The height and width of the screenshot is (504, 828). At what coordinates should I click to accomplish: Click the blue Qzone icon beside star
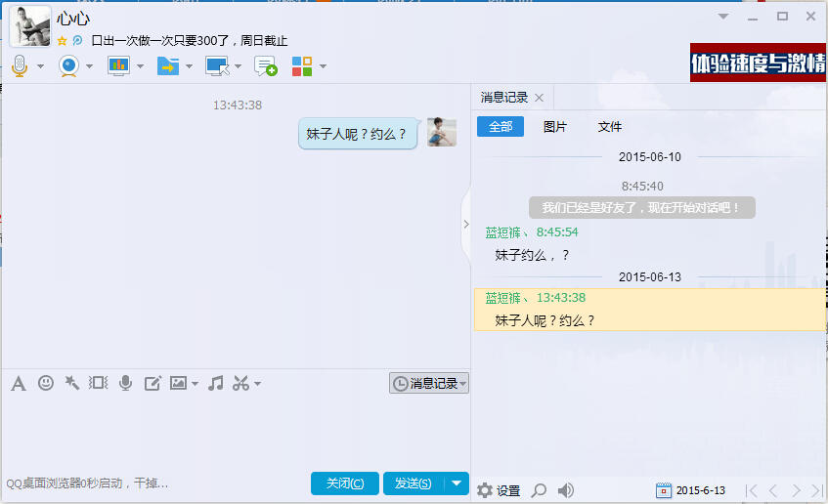[77, 41]
